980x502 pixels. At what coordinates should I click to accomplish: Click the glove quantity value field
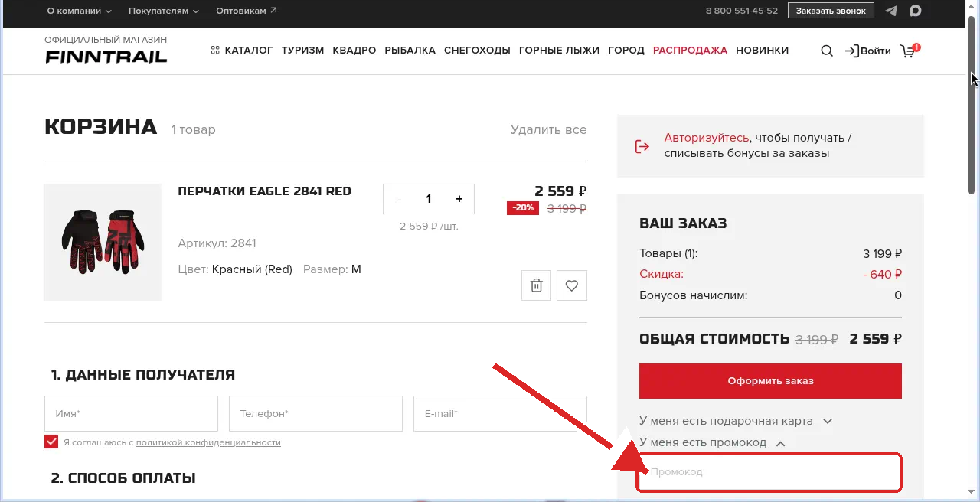[x=429, y=199]
